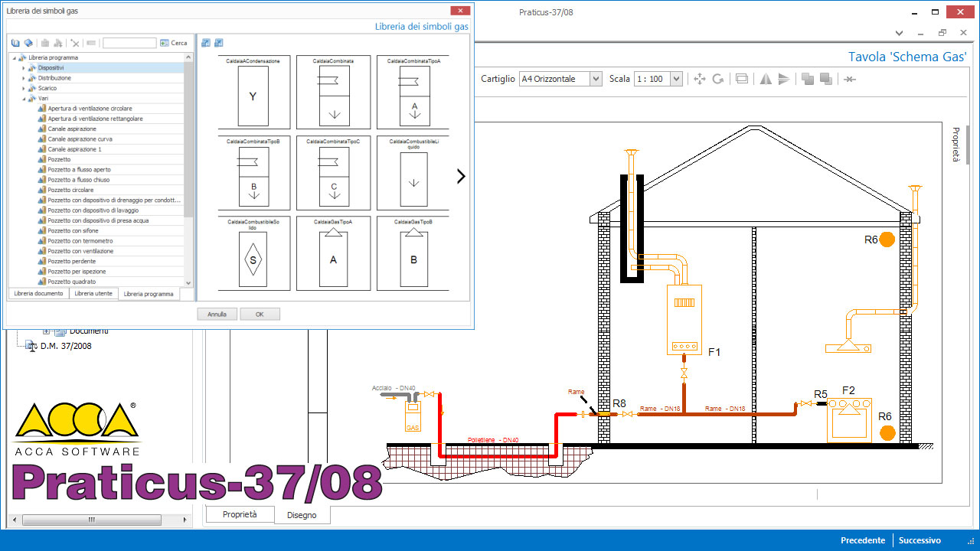The image size is (980, 551).
Task: Collapse the Vari tree node
Action: (24, 98)
